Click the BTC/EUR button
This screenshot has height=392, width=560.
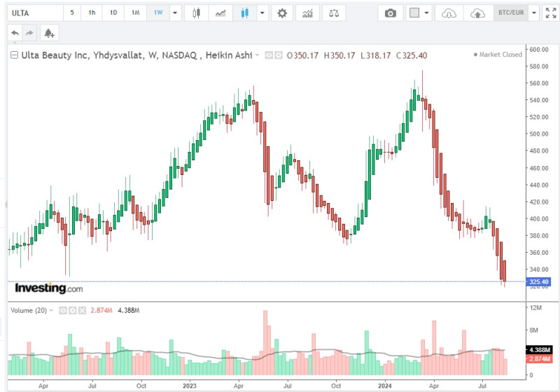click(x=511, y=13)
